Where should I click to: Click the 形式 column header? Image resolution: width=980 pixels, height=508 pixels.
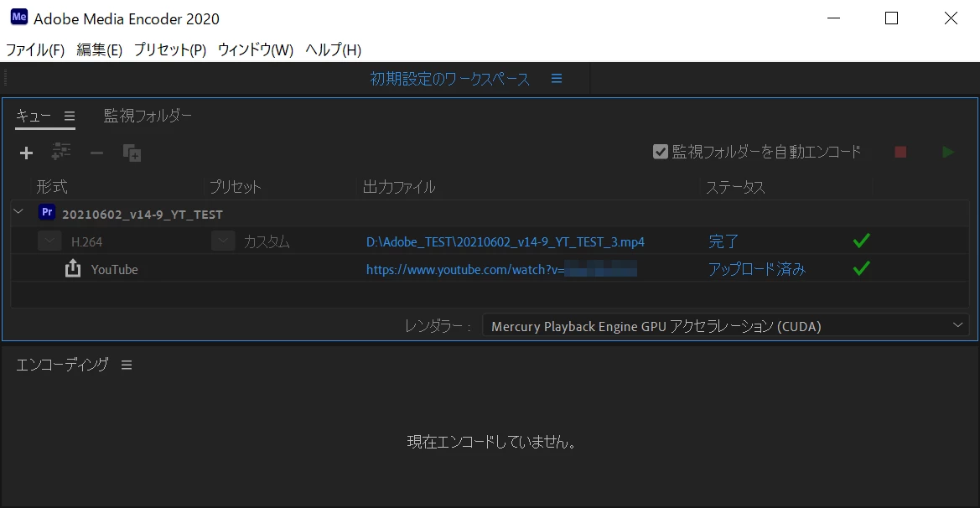click(52, 187)
